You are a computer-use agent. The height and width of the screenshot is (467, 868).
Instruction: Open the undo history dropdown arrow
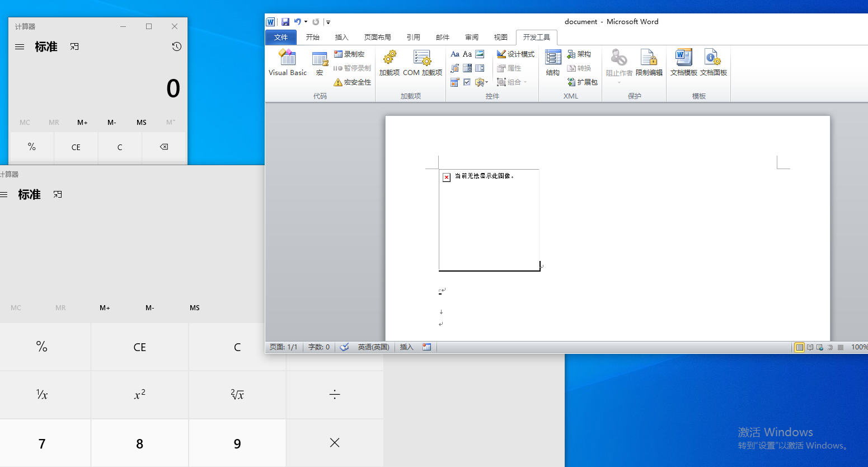pos(306,22)
